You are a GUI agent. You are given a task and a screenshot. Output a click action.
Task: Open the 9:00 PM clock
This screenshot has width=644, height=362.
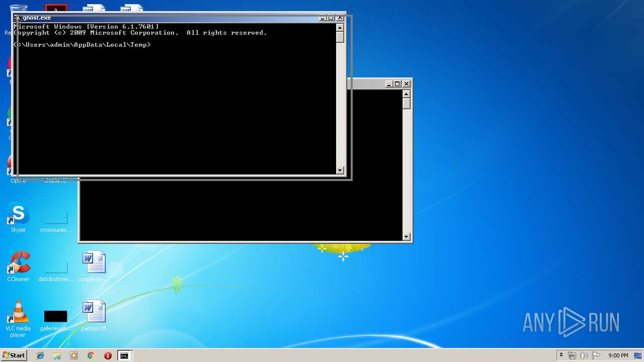tap(618, 355)
